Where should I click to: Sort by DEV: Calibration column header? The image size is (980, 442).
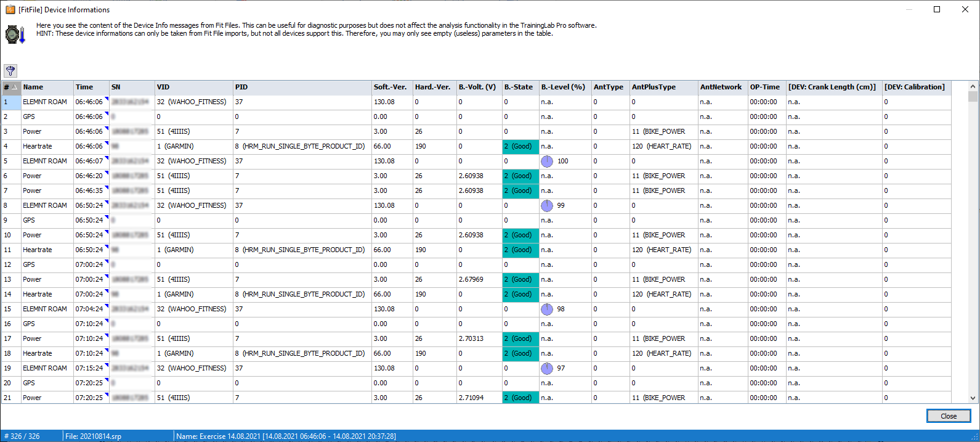(x=917, y=87)
